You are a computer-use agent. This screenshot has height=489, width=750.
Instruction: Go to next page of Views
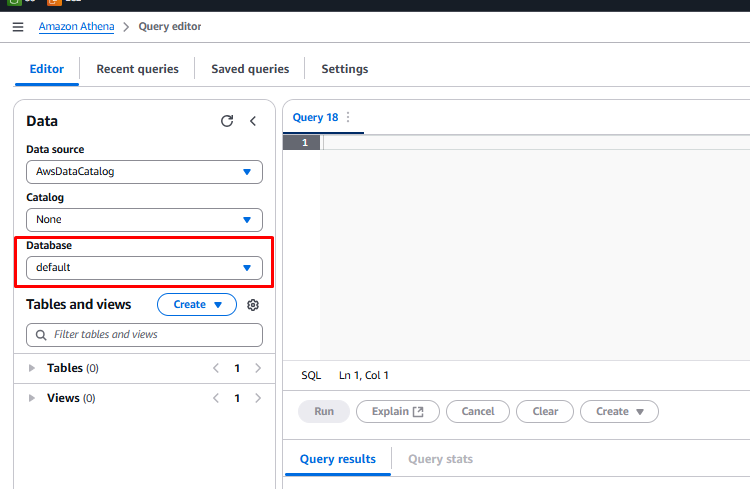258,398
